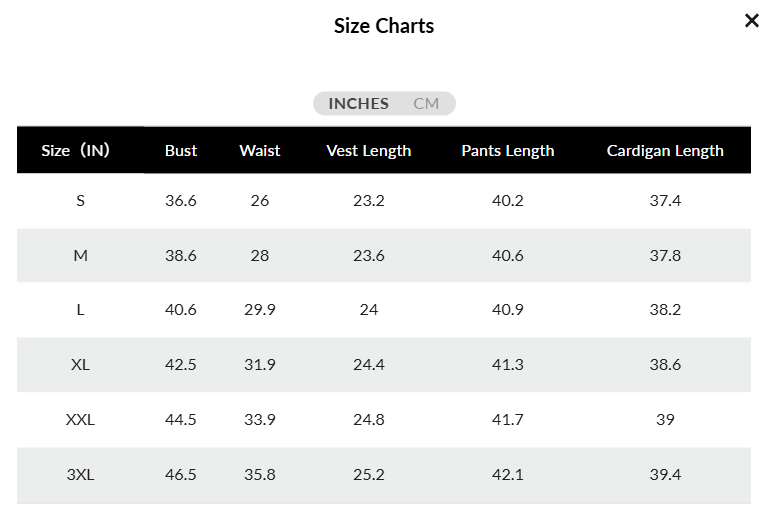Click the Size (IN) column header

(75, 151)
